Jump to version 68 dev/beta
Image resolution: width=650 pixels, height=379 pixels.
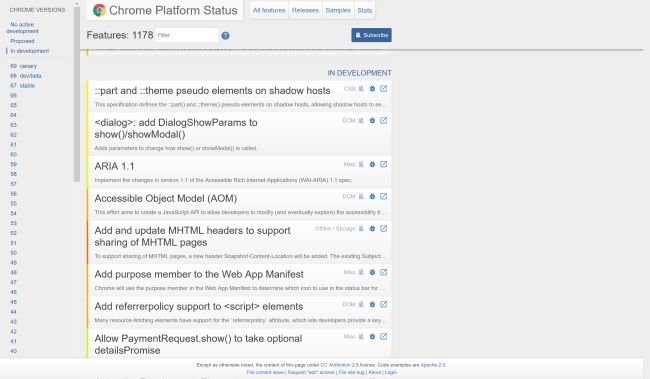[26, 76]
